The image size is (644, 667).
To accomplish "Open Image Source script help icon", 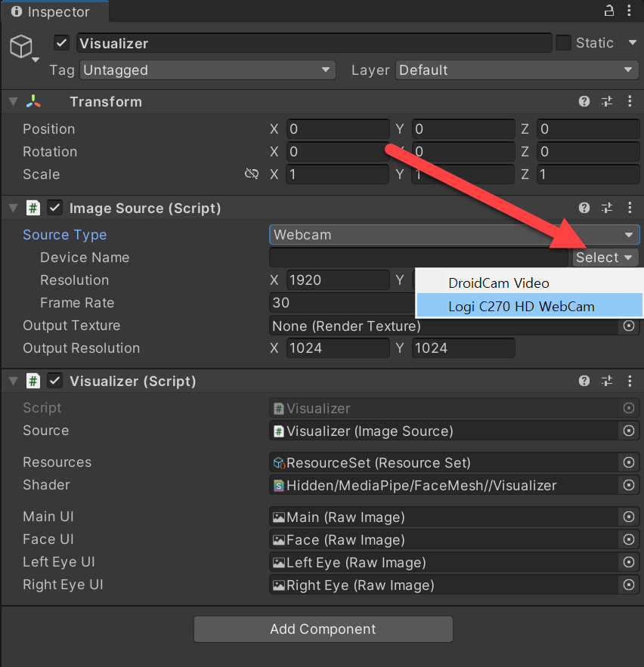I will (x=584, y=208).
